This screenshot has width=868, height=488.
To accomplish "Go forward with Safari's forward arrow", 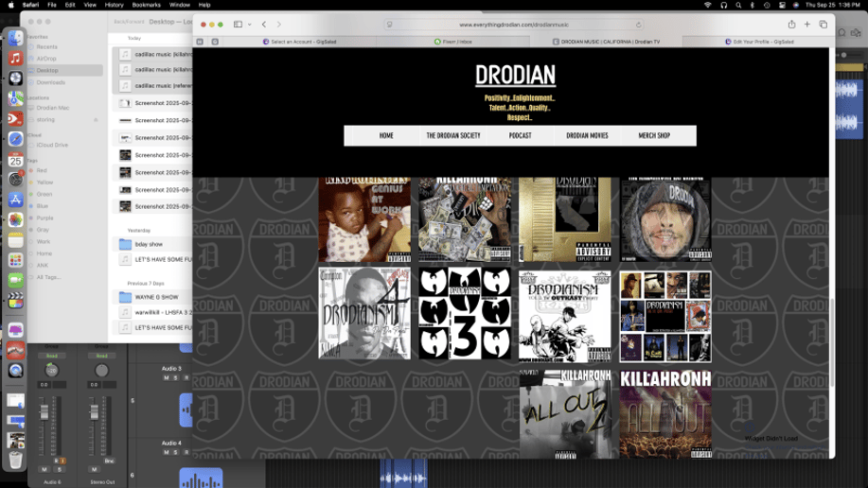I will [x=278, y=25].
